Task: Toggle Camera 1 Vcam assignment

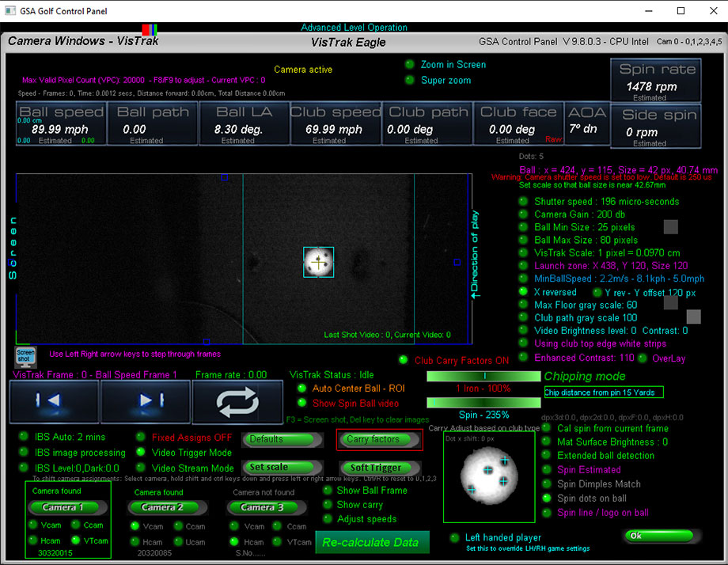Action: point(33,525)
